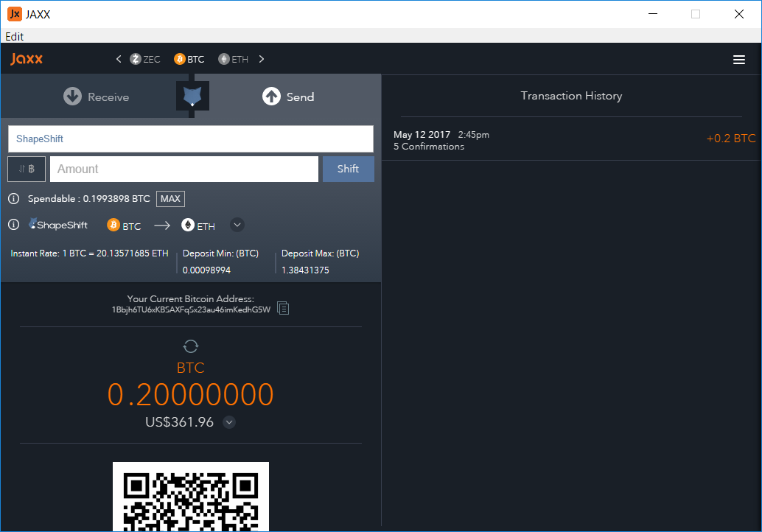
Task: Open the Receive section
Action: tap(97, 97)
